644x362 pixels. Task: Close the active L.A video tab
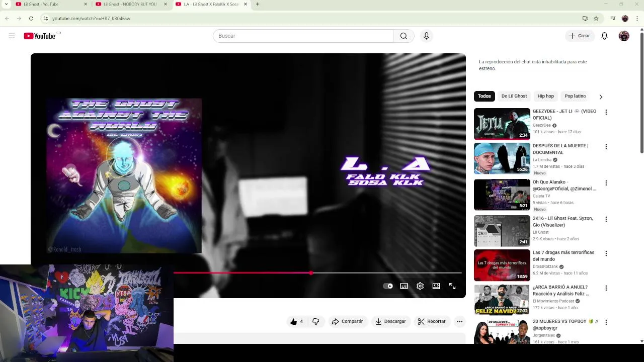(x=245, y=4)
